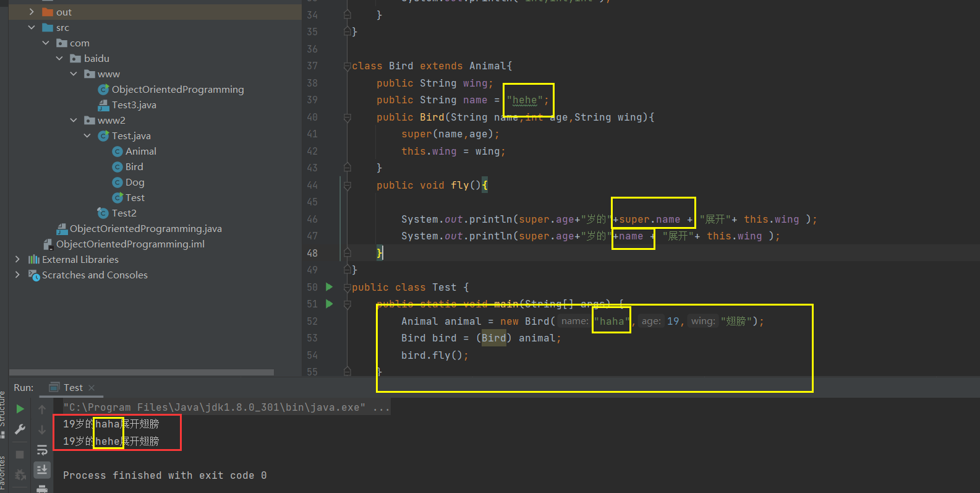Click 'super(name,age);' on line 41

point(450,134)
